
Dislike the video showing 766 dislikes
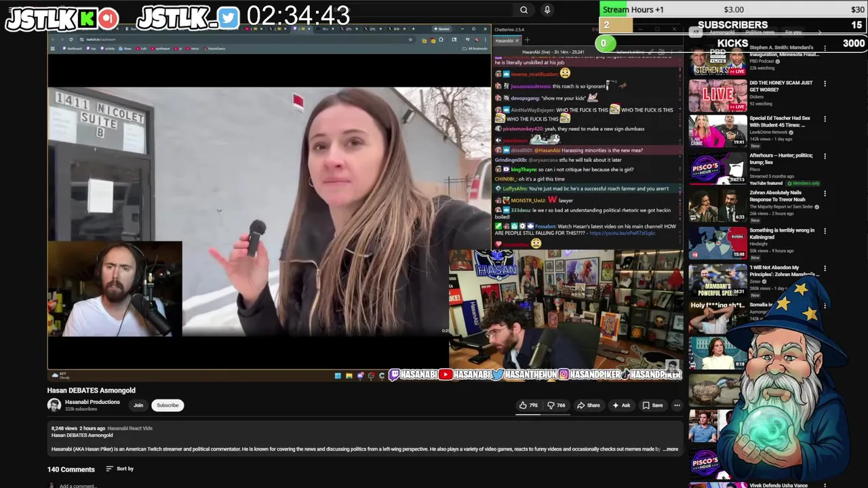[x=556, y=405]
